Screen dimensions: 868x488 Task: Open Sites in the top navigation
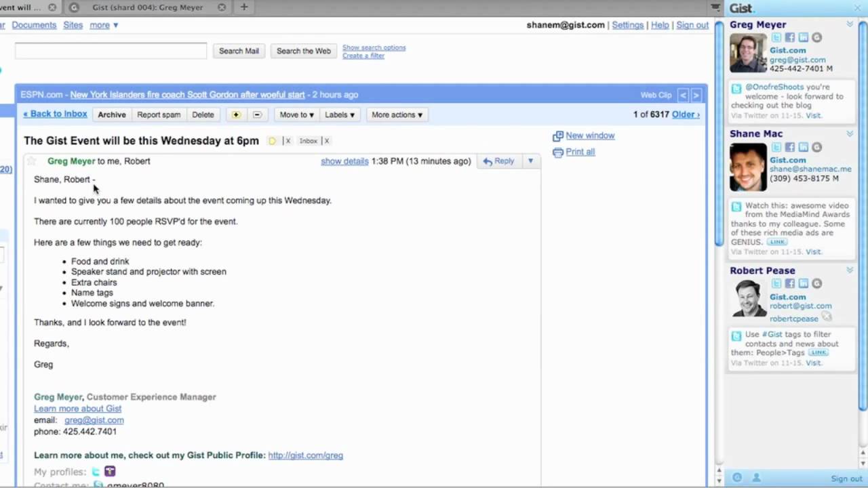pos(73,25)
